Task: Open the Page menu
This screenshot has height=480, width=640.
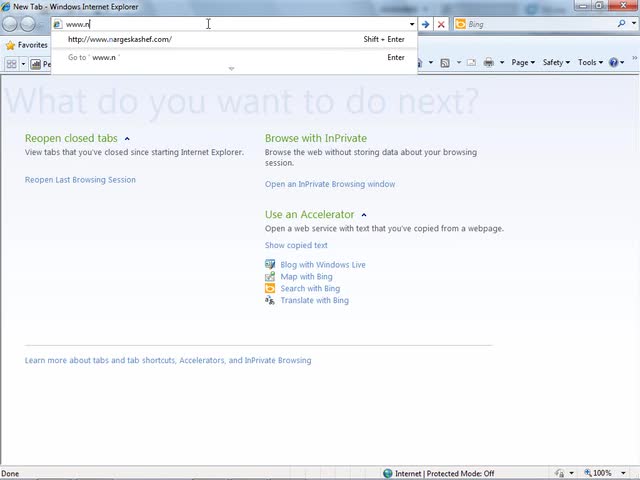Action: tap(523, 62)
